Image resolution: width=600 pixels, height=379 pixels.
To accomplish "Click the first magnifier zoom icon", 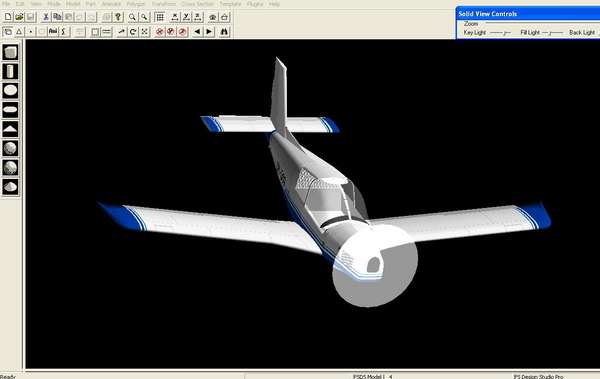I will 132,17.
